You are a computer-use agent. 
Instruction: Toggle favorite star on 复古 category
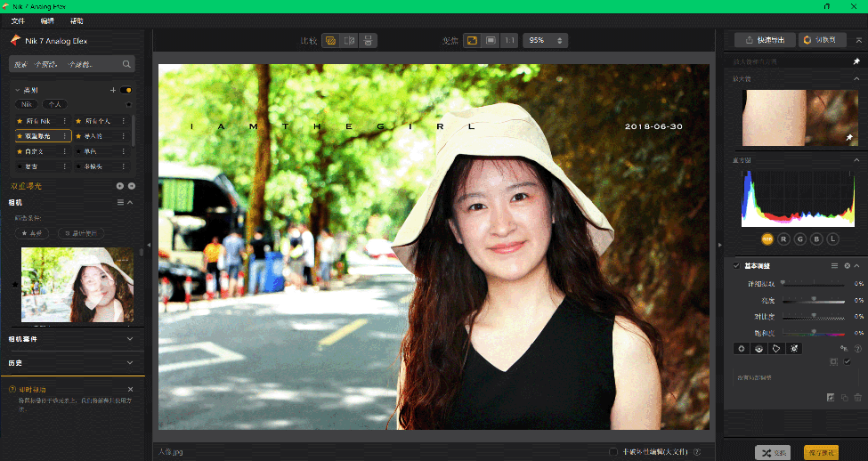click(x=20, y=166)
